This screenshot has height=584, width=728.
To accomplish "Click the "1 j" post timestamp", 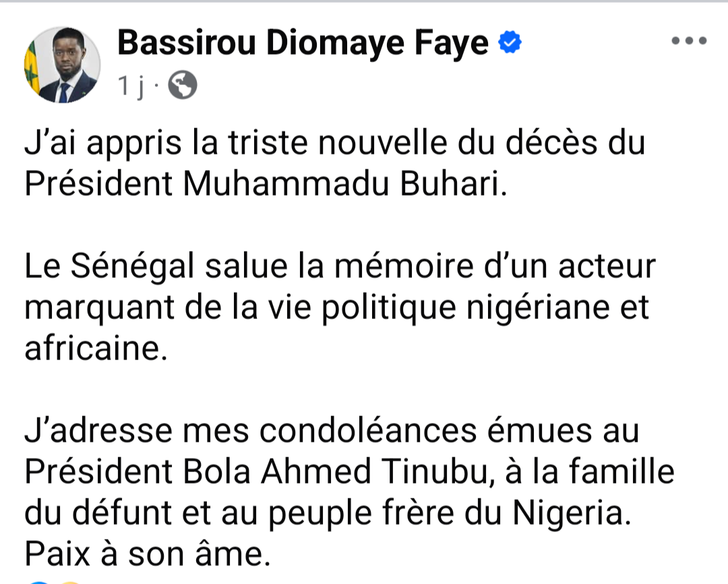I will (x=131, y=86).
